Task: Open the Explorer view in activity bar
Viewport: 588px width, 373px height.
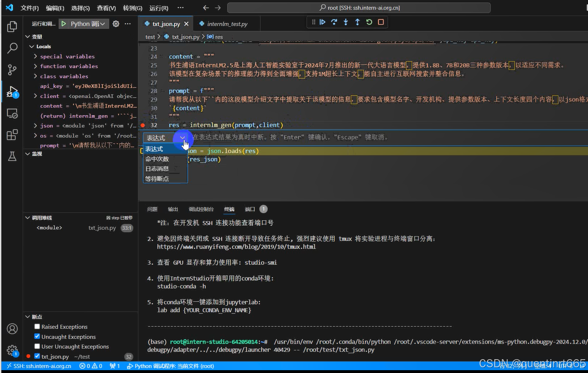Action: pos(12,26)
